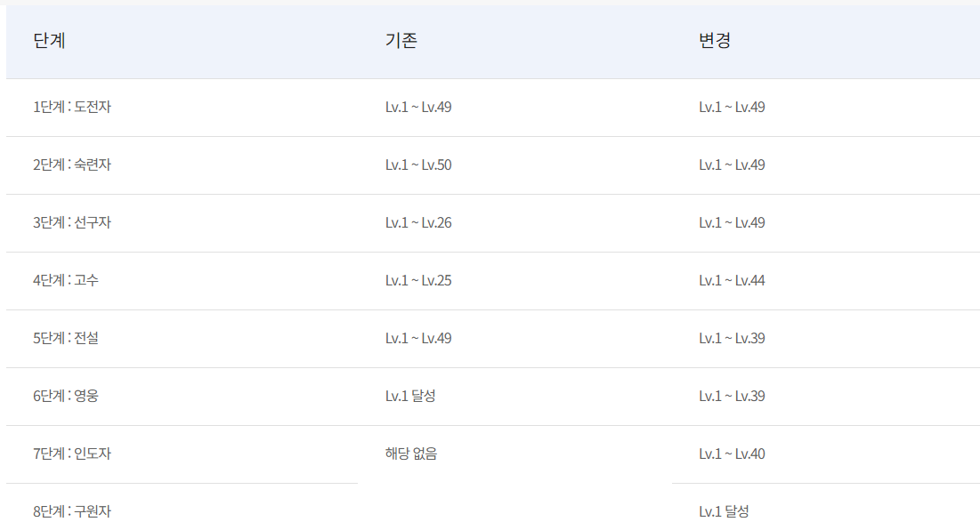Click the 해당 없음 cell
The image size is (980, 530).
click(411, 454)
